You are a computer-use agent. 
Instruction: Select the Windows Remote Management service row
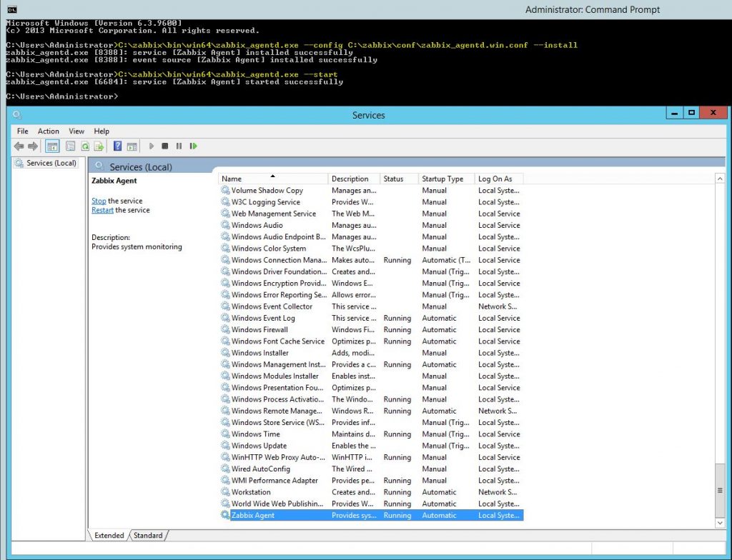click(371, 411)
